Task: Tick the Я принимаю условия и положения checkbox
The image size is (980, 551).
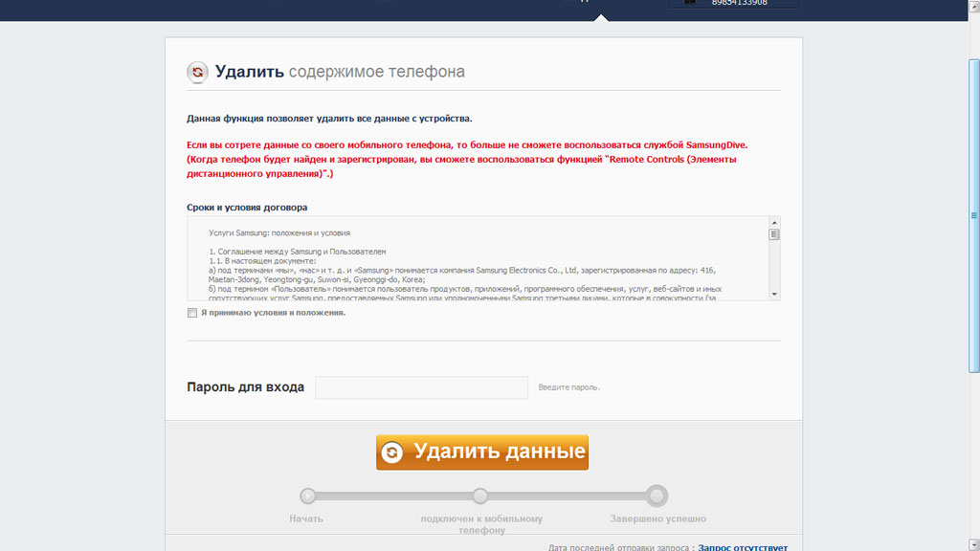Action: pos(191,313)
